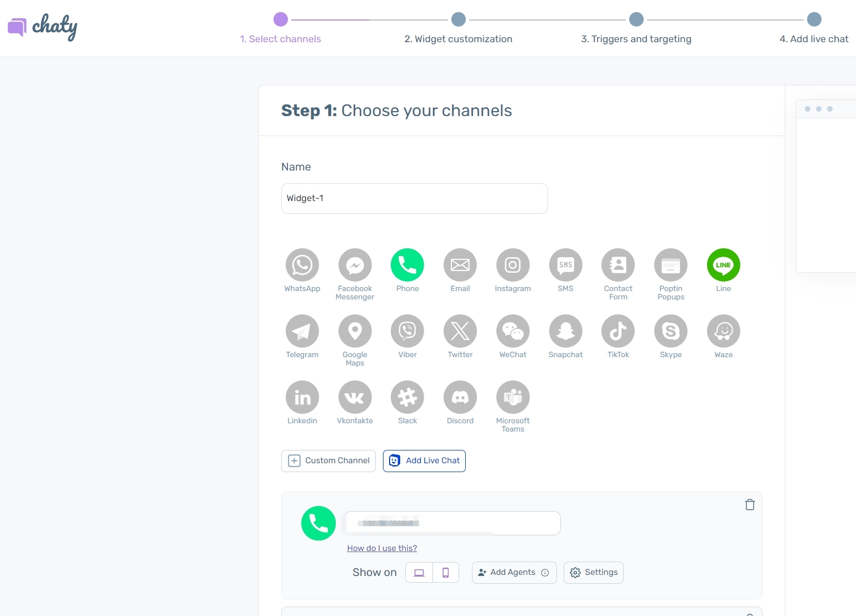Deselect the active Phone channel

pos(407,265)
